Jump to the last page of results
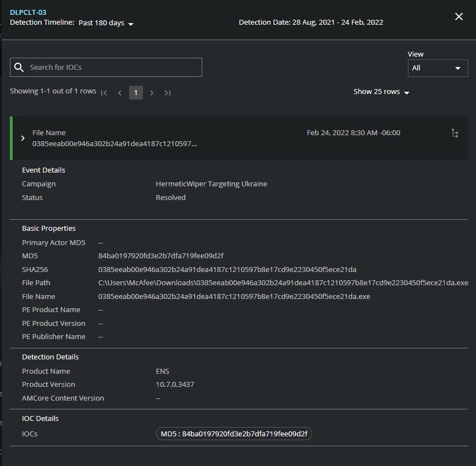 (168, 93)
